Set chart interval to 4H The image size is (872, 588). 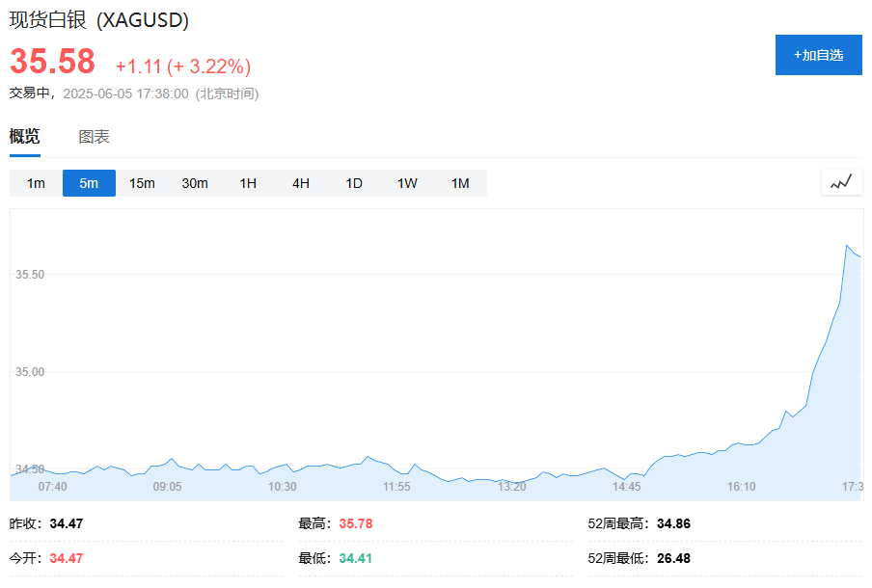click(x=301, y=183)
